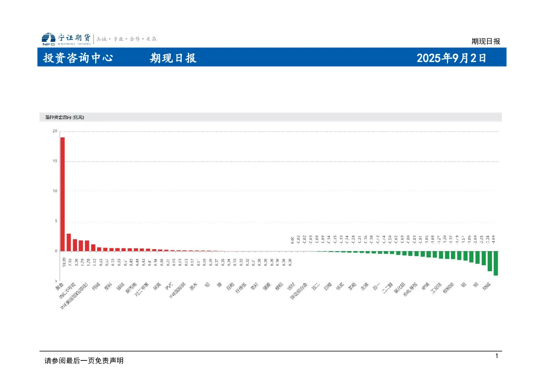This screenshot has width=554, height=392.
Task: Click the 原木 category label
Action: (x=193, y=287)
